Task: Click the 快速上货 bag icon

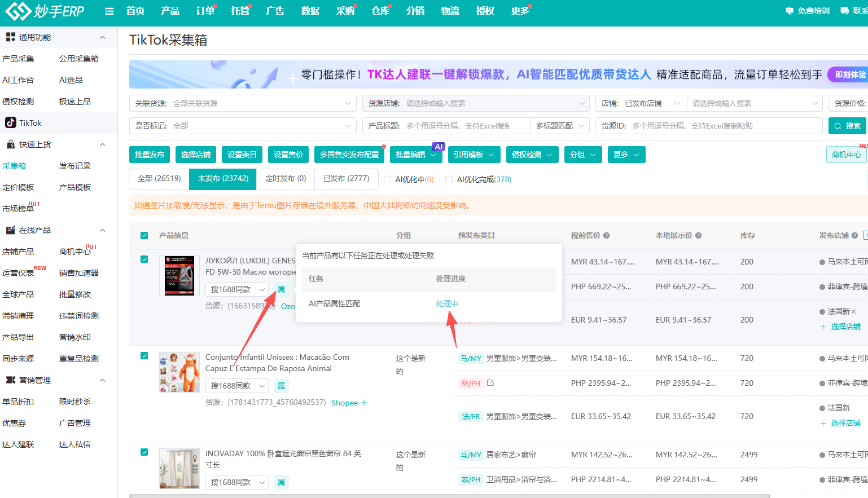Action: point(10,144)
